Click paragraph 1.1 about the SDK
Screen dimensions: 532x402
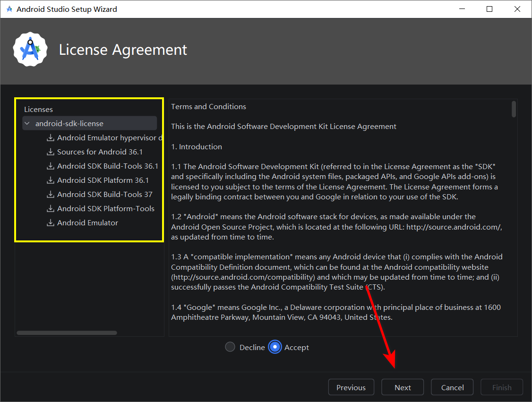335,181
